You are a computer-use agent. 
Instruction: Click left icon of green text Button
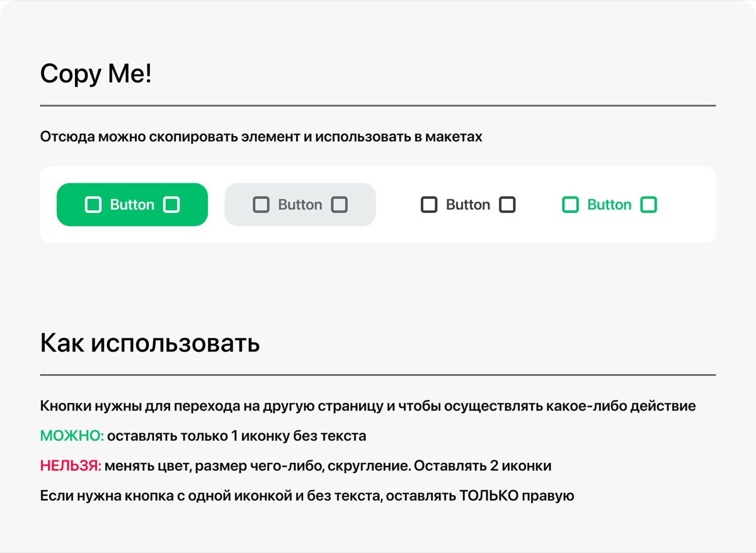tap(570, 205)
